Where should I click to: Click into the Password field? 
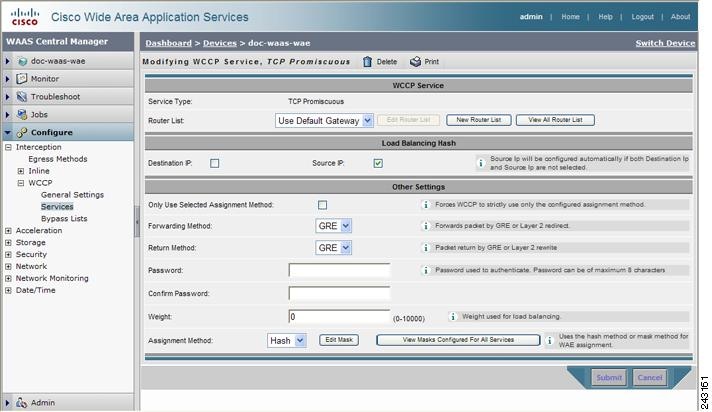pyautogui.click(x=339, y=270)
